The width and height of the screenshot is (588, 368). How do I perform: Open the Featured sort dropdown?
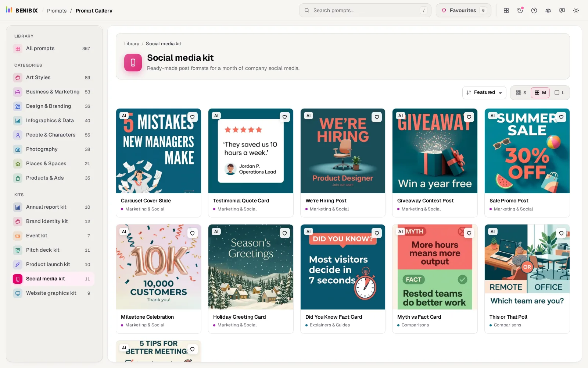[484, 93]
